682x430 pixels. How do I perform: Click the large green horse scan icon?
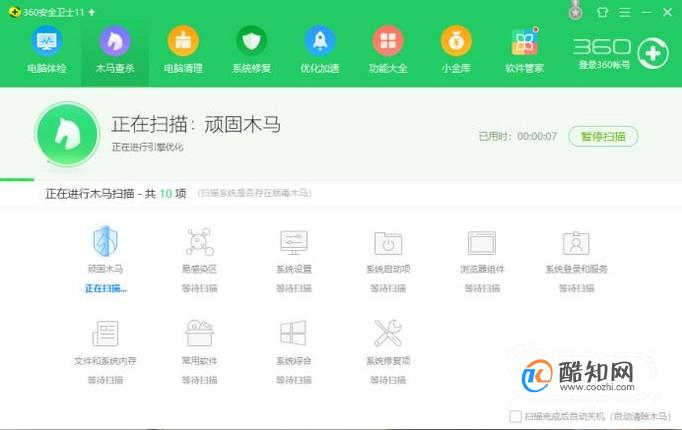click(67, 134)
